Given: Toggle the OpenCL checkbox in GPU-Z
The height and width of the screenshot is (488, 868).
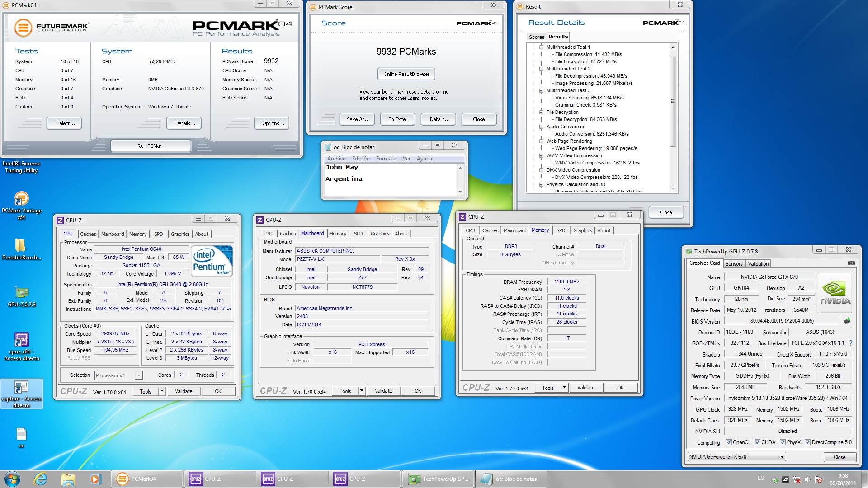Looking at the screenshot, I should click(x=728, y=442).
